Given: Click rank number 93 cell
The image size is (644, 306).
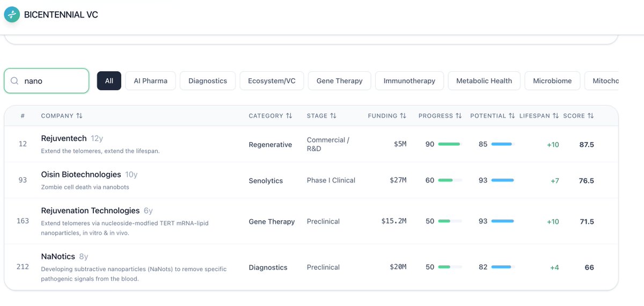Looking at the screenshot, I should point(23,180).
